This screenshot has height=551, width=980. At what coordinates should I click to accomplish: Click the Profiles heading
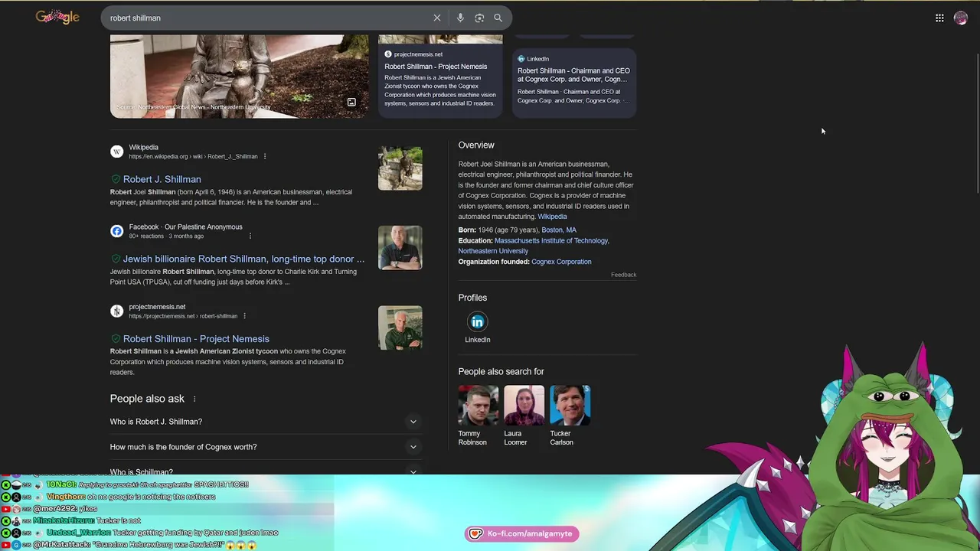[472, 298]
